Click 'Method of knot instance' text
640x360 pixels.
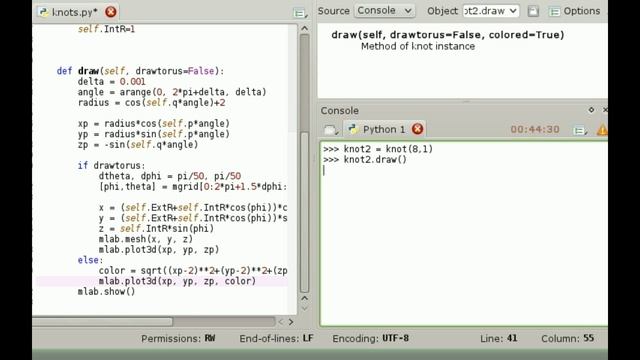[418, 46]
